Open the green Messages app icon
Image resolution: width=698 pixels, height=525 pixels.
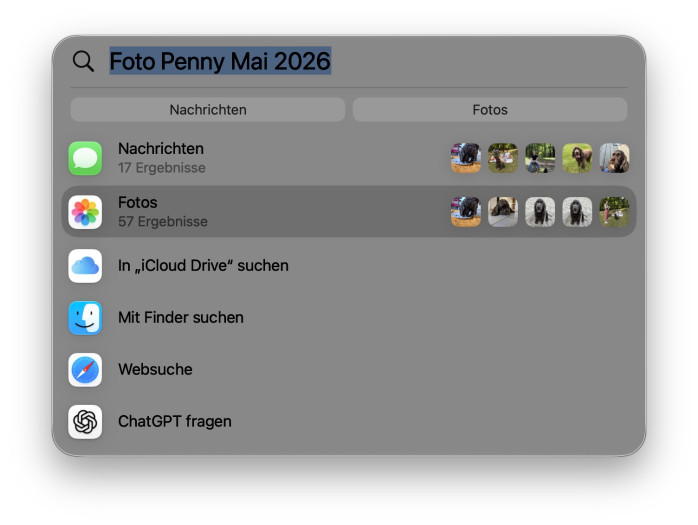(x=85, y=158)
